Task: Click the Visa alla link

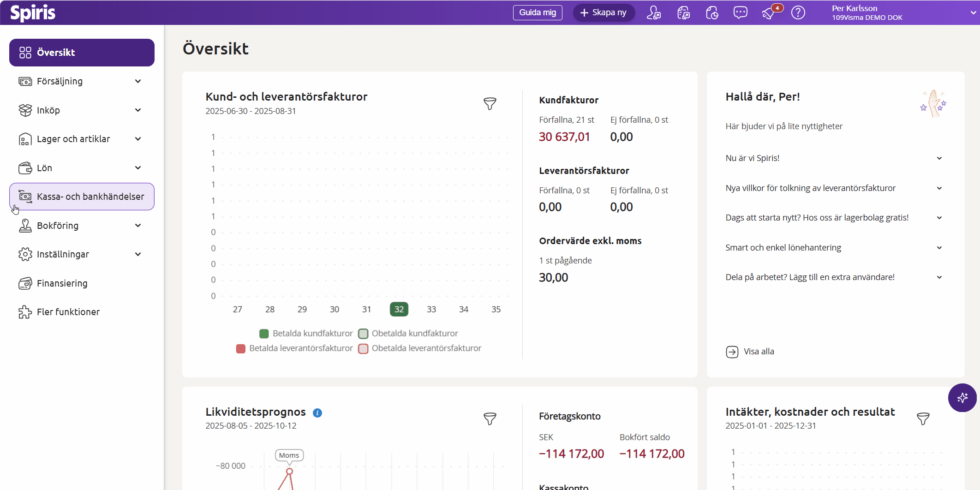Action: (759, 352)
